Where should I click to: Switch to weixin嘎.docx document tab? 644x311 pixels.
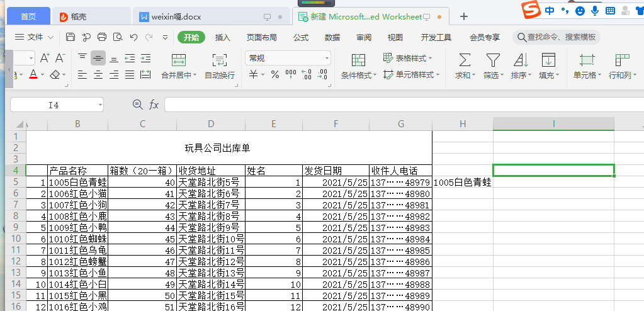coord(212,17)
